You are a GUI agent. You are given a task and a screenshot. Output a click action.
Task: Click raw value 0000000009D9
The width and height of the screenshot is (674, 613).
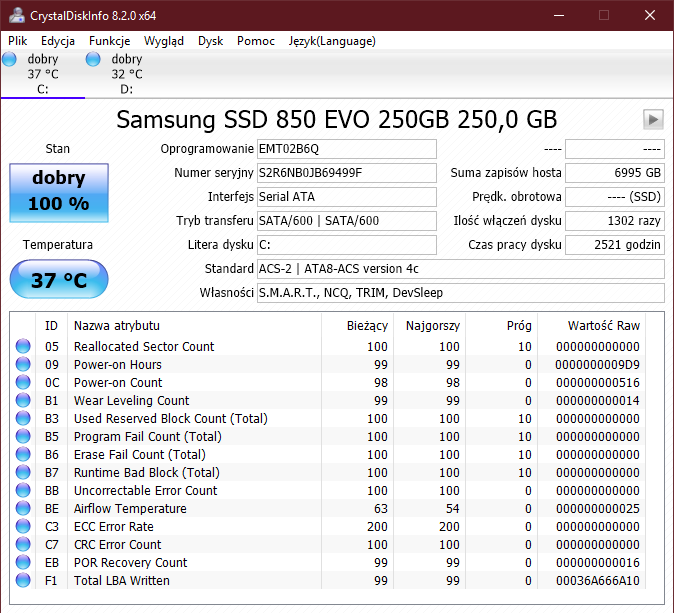(597, 365)
